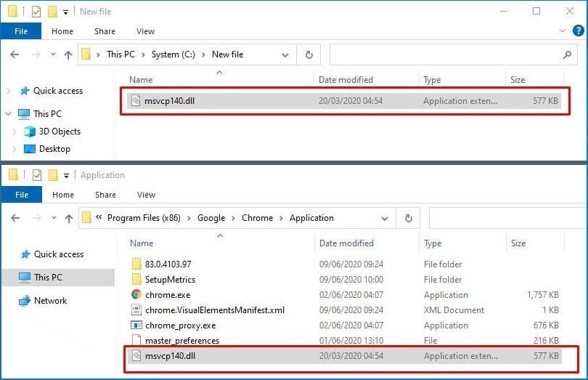Click Refresh button in New file window
This screenshot has height=380, width=588.
click(x=309, y=54)
